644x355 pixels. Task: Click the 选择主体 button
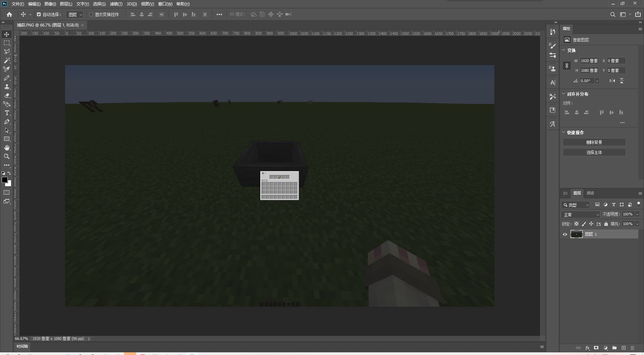point(594,152)
